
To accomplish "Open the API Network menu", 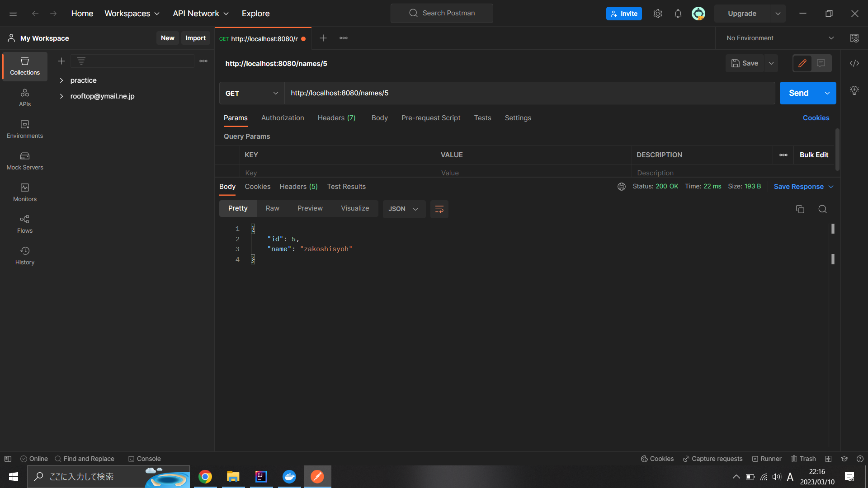I will tap(200, 14).
